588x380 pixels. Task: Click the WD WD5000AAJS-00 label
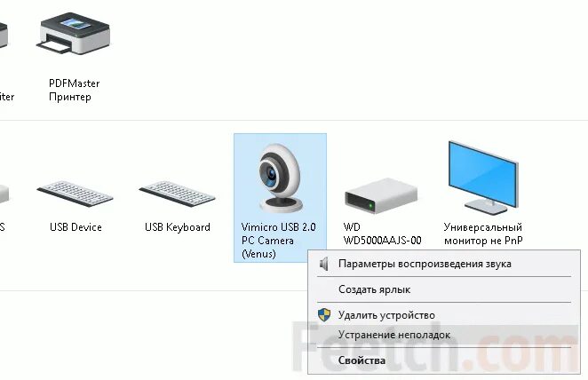(x=382, y=234)
